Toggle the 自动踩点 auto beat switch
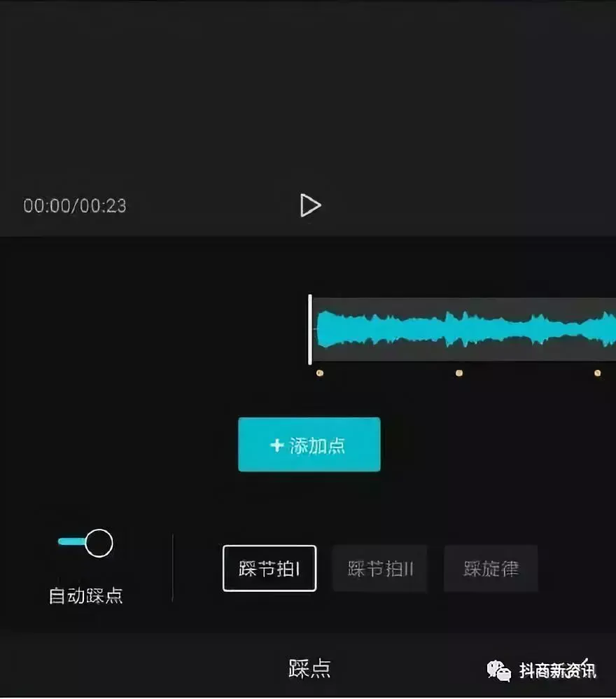 [x=85, y=543]
